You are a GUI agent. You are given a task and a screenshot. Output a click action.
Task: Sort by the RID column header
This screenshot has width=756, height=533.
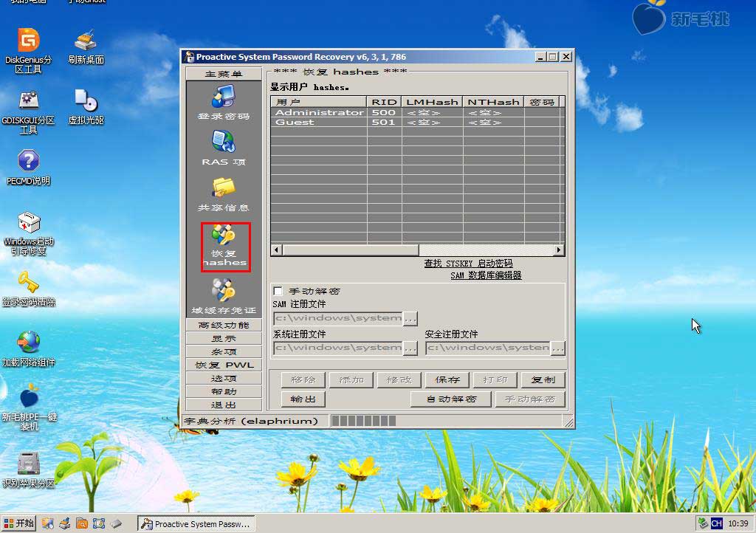click(384, 102)
